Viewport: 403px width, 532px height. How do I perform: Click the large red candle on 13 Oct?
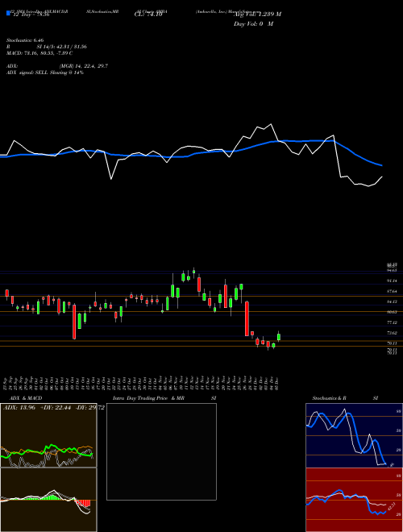[x=74, y=322]
